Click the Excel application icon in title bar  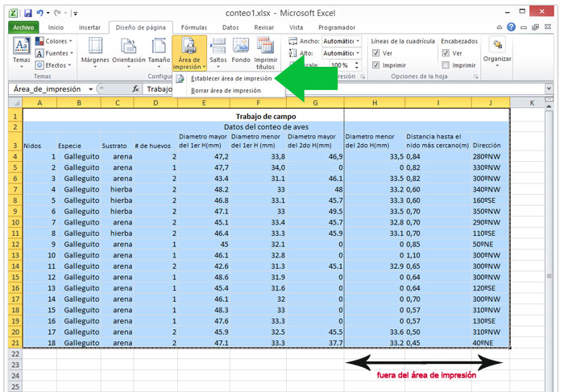click(x=14, y=14)
